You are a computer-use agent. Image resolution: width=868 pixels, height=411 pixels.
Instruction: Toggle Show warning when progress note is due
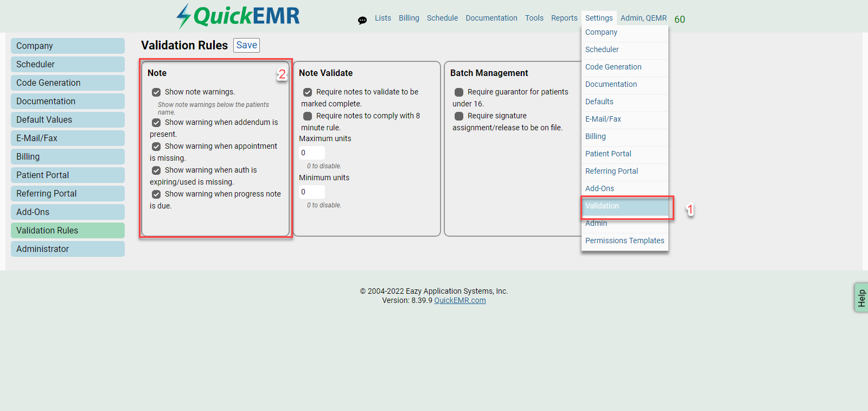click(x=156, y=194)
